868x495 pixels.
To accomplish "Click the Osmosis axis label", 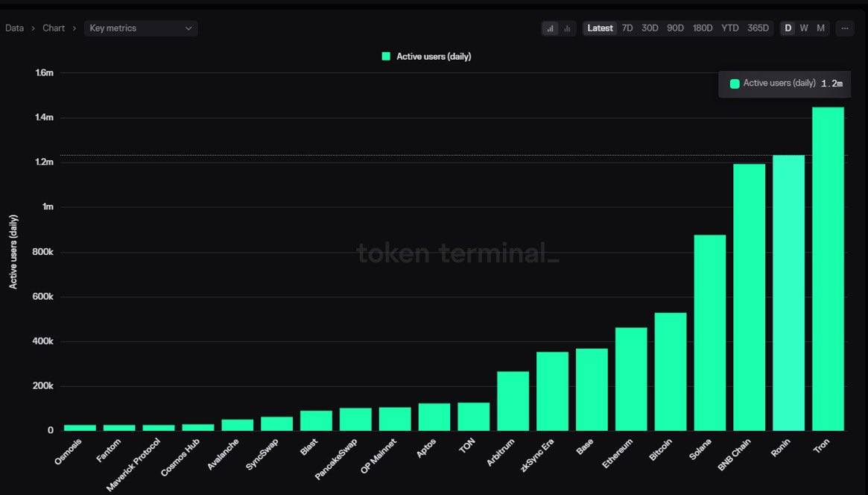I will pyautogui.click(x=68, y=451).
